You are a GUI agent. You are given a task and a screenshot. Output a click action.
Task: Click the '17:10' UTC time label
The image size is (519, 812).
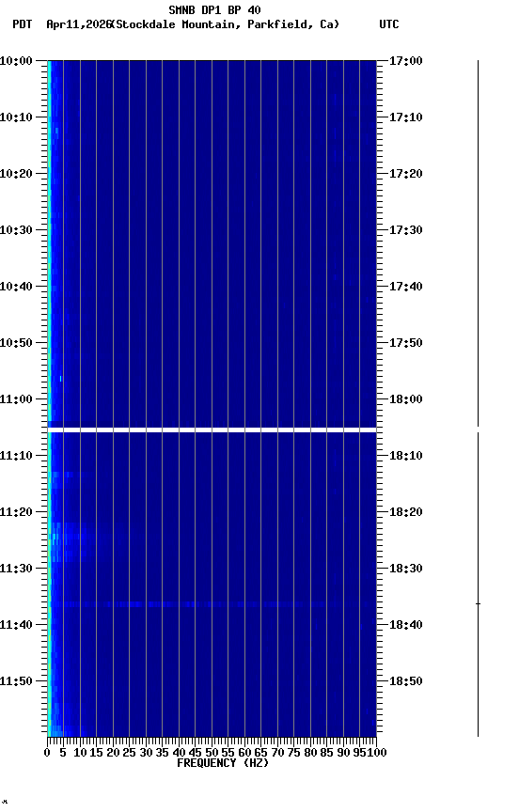click(x=406, y=117)
